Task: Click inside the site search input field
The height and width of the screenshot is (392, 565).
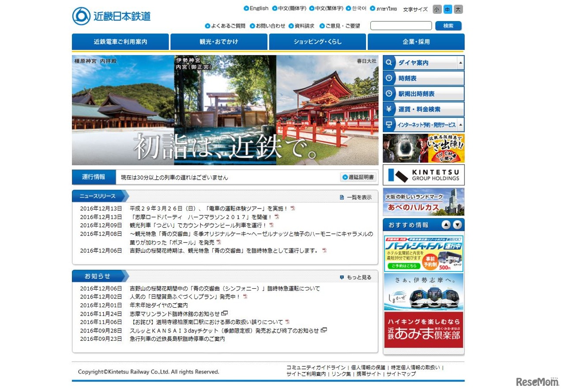Action: 401,26
